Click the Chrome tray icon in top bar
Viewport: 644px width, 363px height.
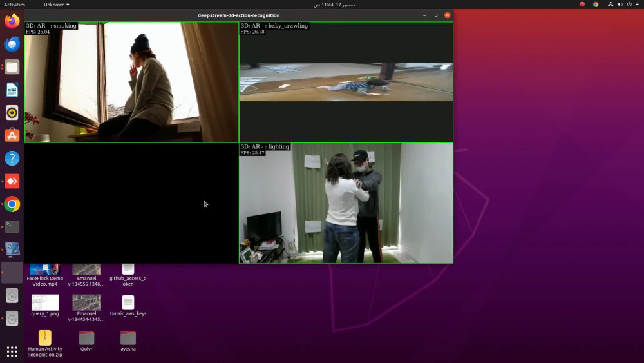(x=596, y=5)
